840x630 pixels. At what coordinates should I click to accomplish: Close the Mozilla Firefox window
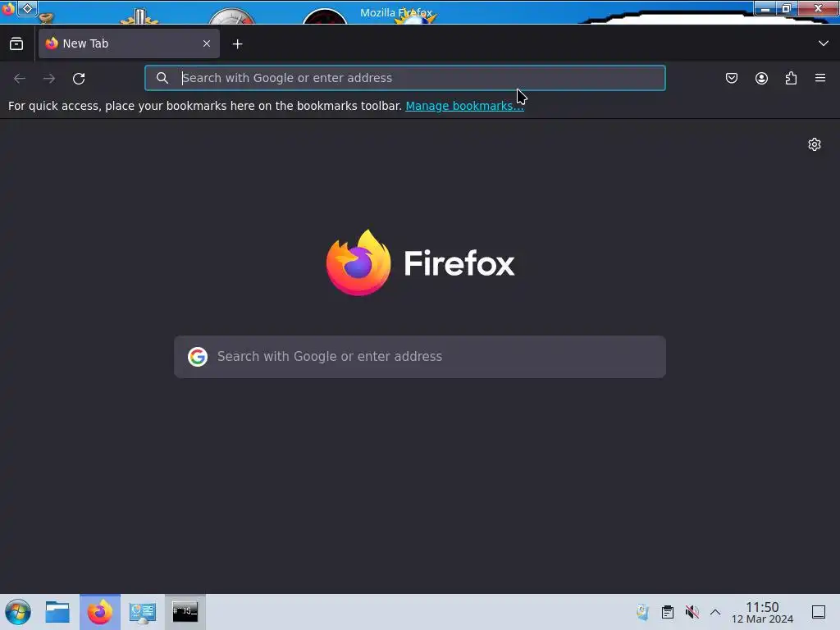818,8
